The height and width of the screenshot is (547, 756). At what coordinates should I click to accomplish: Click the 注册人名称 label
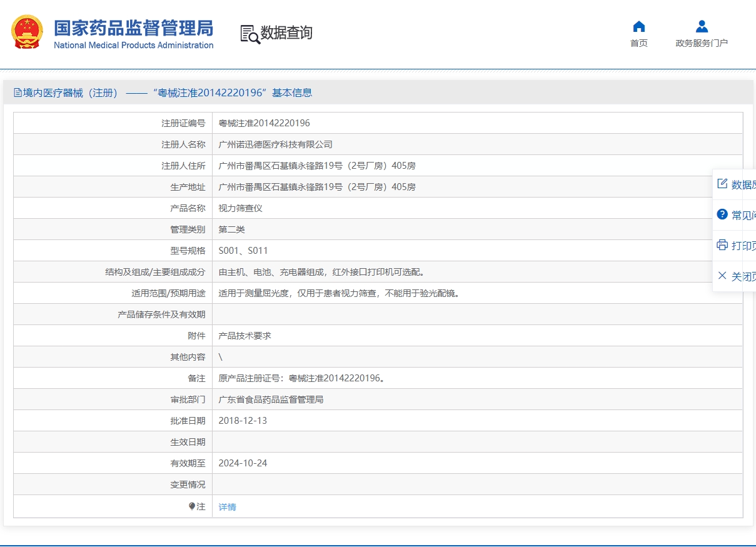coord(184,144)
